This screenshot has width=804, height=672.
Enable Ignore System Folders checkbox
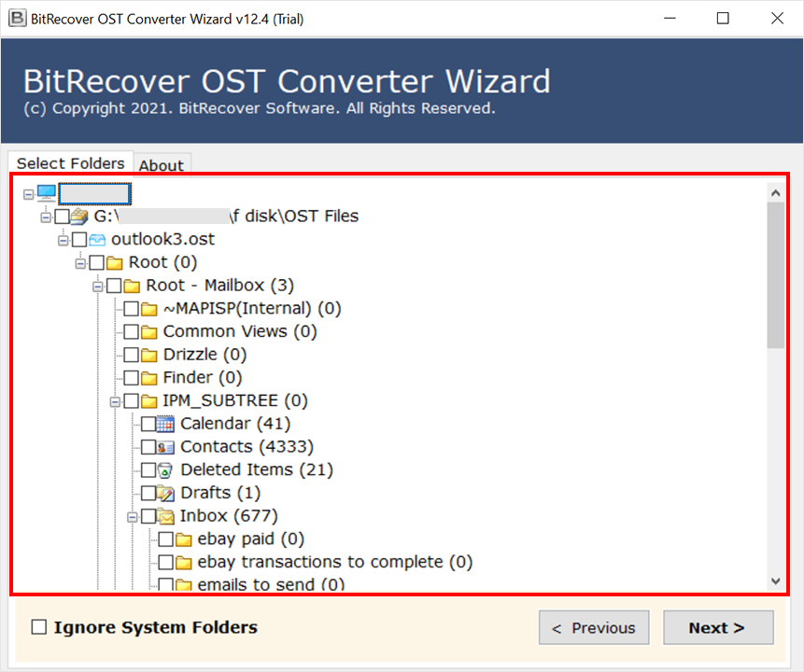point(39,627)
